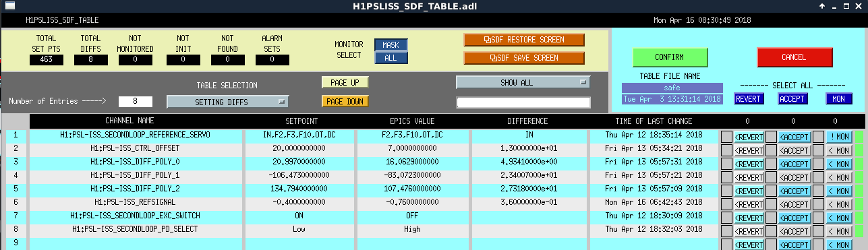Accept H1:PSL-ISS_SECONDLOOP_EXC_SWITCH row
The image size is (868, 250).
click(x=795, y=217)
